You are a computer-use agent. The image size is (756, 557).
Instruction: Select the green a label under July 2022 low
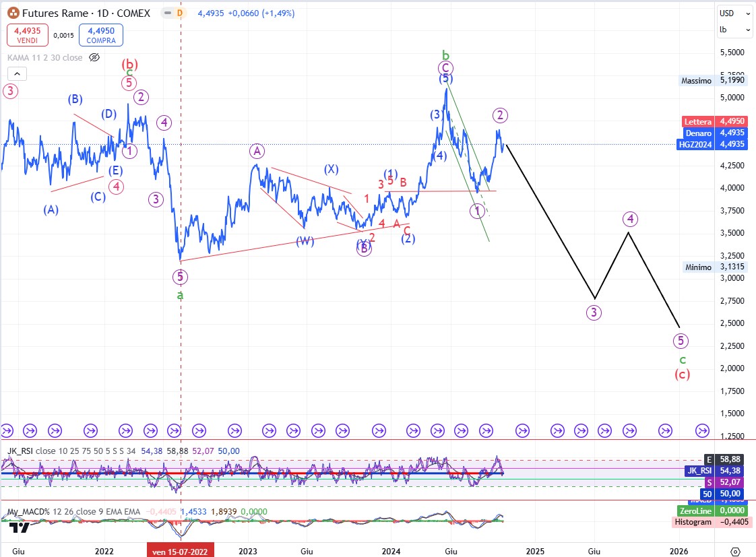[181, 295]
